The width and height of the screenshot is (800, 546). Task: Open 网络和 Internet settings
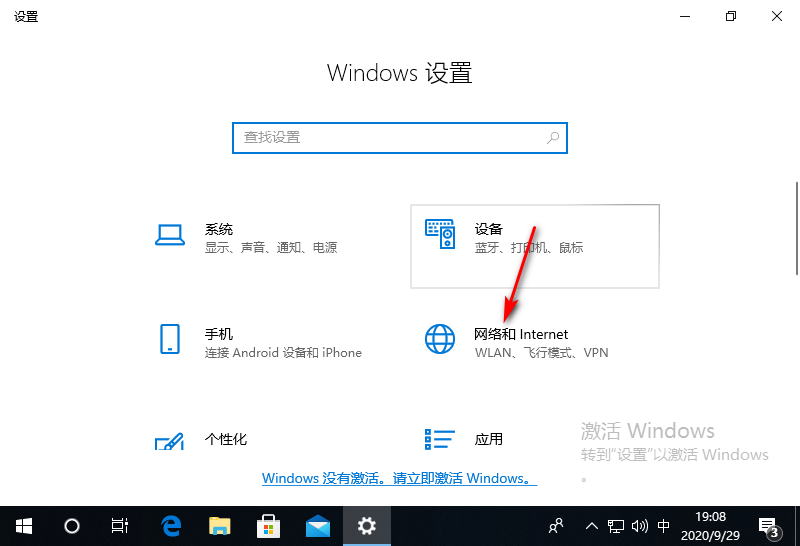[535, 352]
